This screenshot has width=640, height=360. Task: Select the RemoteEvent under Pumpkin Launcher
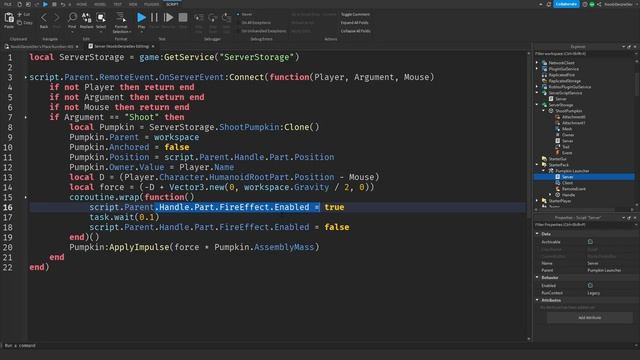[x=573, y=189]
